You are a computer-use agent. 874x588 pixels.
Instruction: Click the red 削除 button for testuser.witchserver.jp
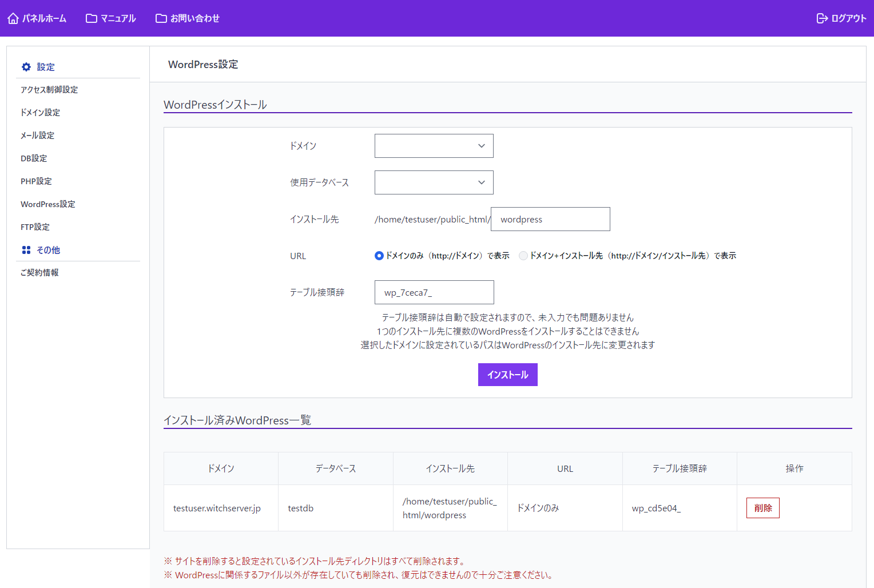[x=763, y=508]
